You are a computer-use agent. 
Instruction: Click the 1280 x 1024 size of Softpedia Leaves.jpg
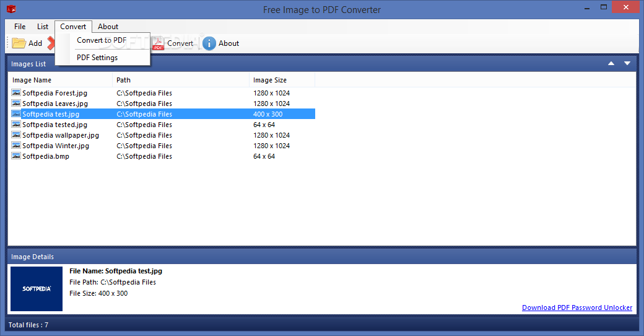click(271, 104)
